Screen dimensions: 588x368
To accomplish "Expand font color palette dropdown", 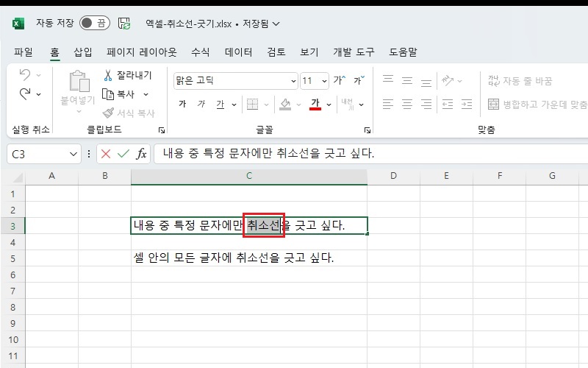I will pos(329,105).
